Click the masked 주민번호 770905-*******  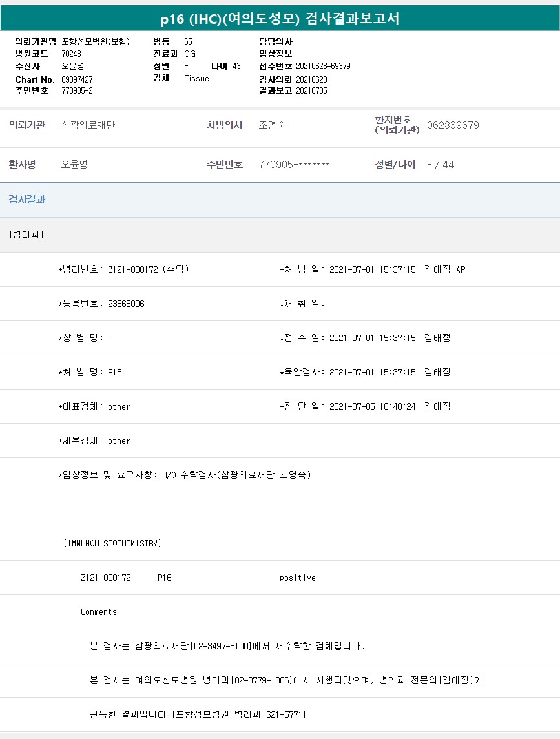[x=294, y=165]
